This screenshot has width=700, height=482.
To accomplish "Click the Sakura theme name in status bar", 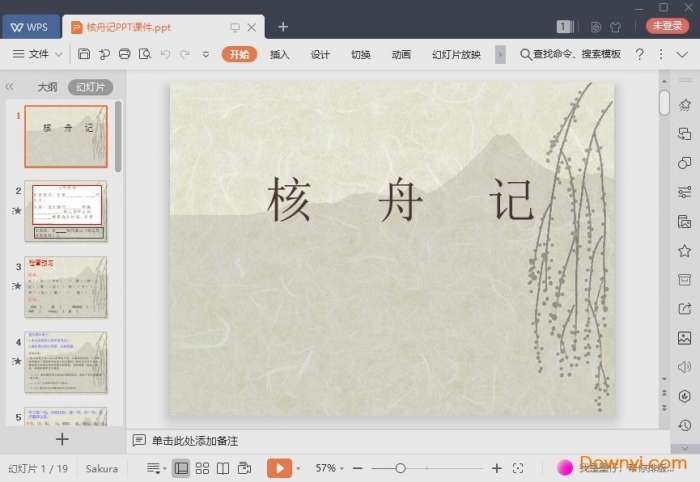I will click(x=102, y=469).
